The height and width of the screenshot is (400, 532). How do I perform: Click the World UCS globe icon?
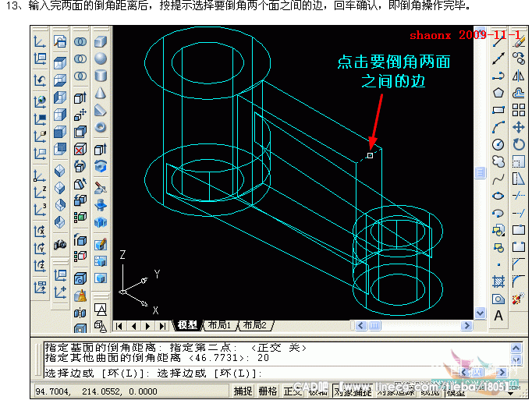tap(40, 101)
